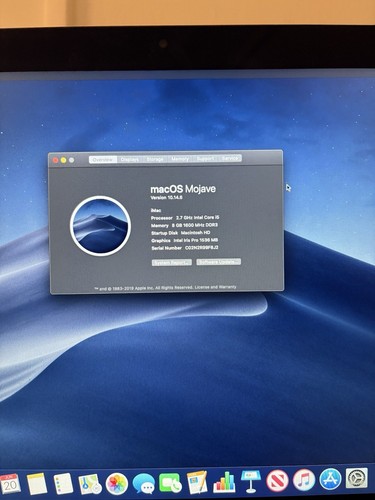
Task: Click the System Report button
Action: click(172, 263)
